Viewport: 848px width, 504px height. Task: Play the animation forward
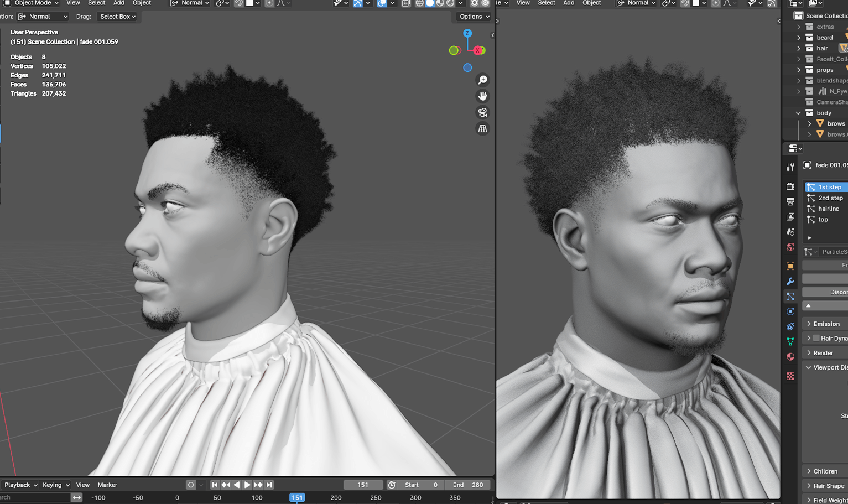coord(247,485)
